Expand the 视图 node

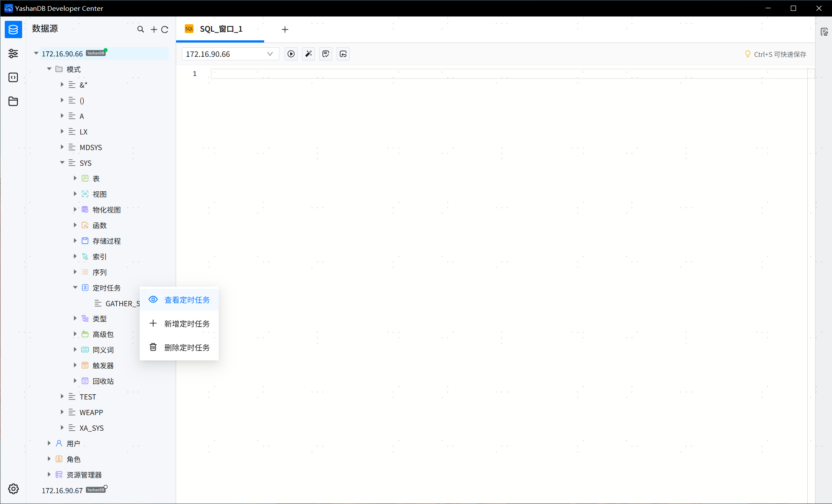point(75,194)
